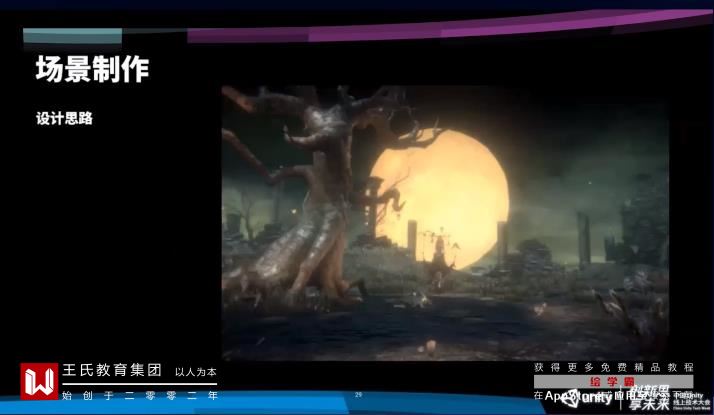Screen dimensions: 714x415
Task: Select the slide title 场景制作
Action: 92,69
